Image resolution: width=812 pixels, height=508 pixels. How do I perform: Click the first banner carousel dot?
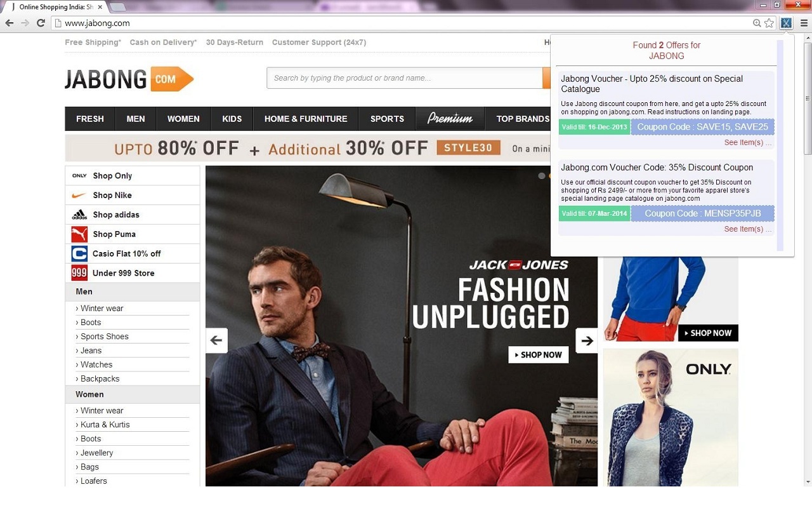[x=542, y=176]
